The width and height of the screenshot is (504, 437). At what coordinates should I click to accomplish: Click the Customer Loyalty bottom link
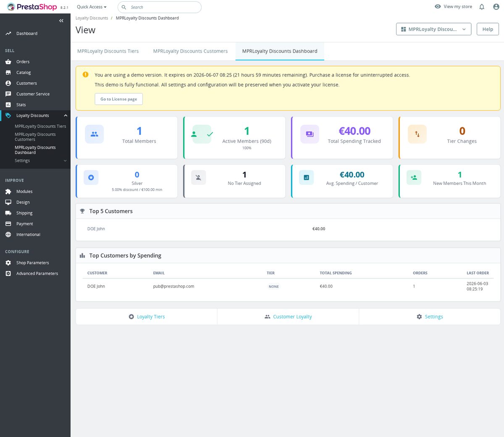point(288,317)
